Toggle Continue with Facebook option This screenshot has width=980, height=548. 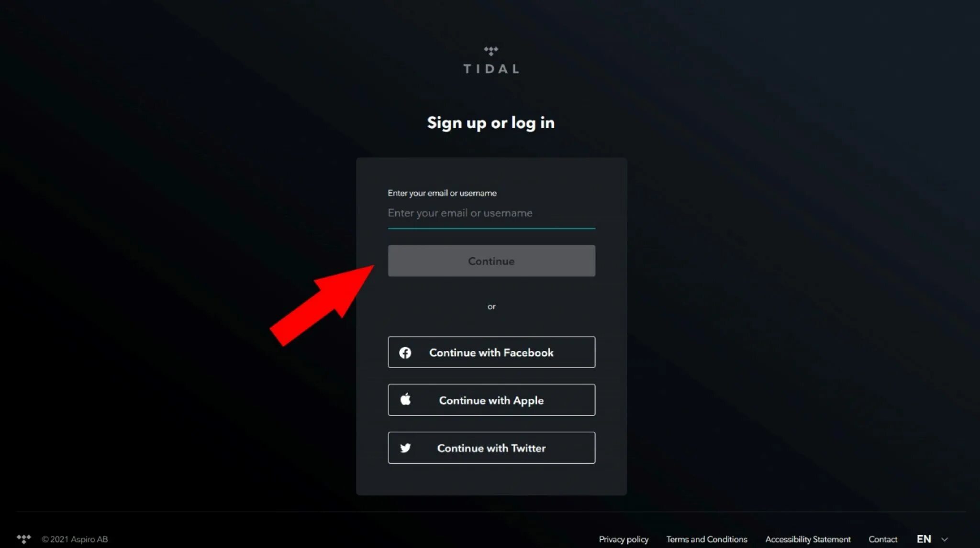click(491, 352)
